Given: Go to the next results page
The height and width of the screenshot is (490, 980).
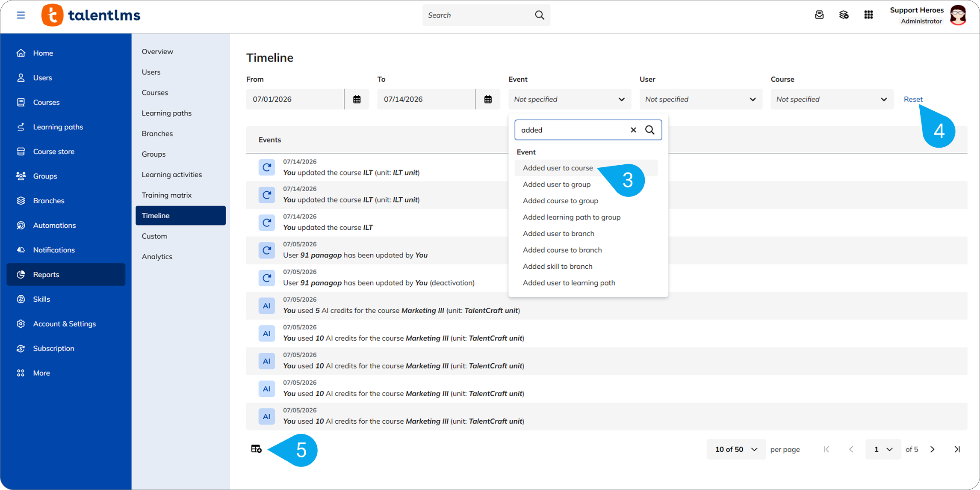Looking at the screenshot, I should pyautogui.click(x=933, y=449).
